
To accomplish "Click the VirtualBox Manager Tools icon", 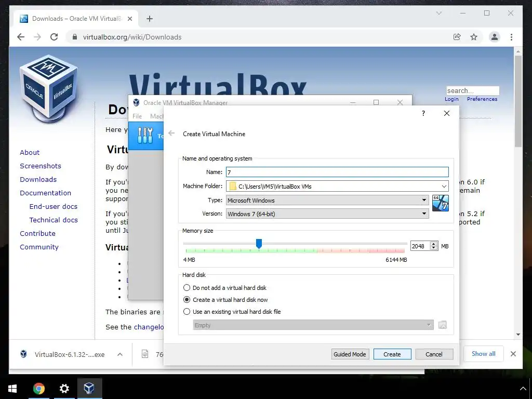I will point(145,136).
